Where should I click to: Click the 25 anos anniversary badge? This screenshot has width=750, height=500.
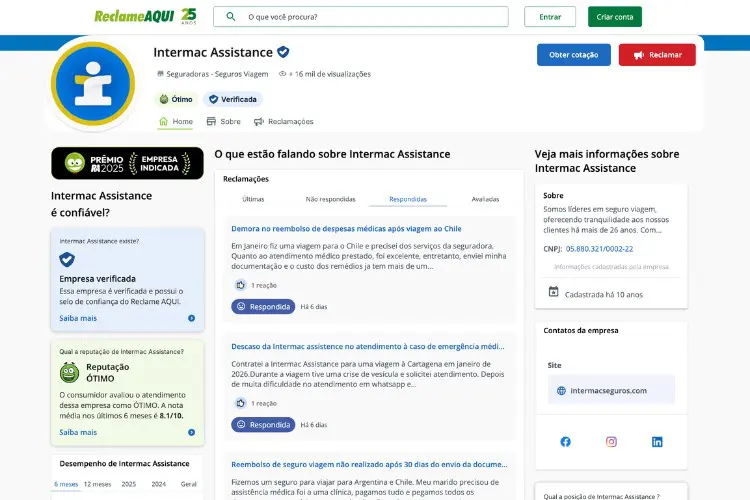click(189, 16)
